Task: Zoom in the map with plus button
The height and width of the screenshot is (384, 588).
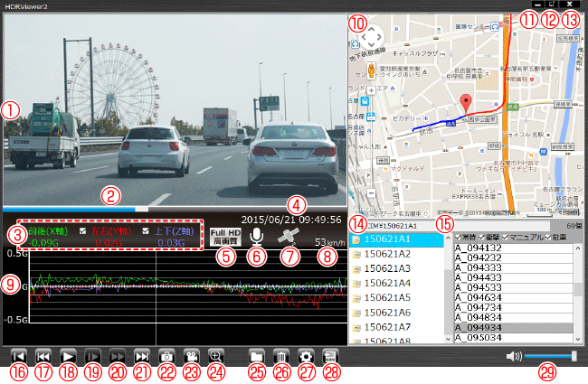Action: click(371, 90)
